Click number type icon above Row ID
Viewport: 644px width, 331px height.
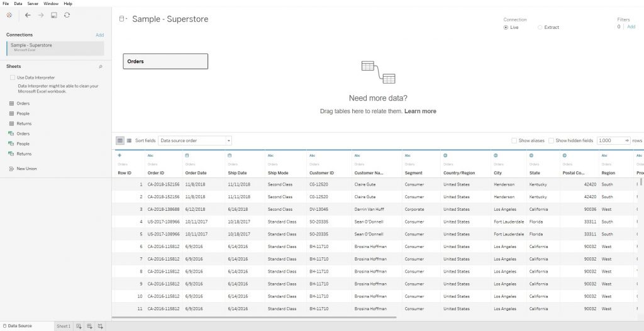pyautogui.click(x=119, y=155)
